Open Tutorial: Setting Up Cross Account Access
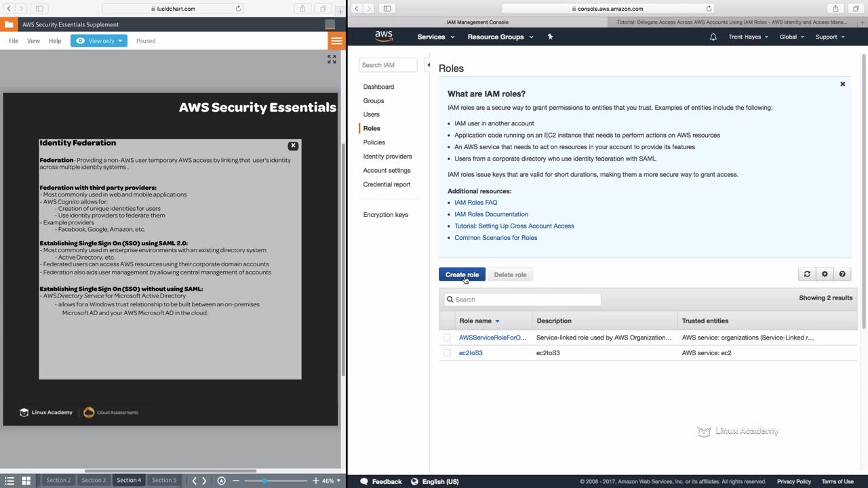868x488 pixels. 514,226
